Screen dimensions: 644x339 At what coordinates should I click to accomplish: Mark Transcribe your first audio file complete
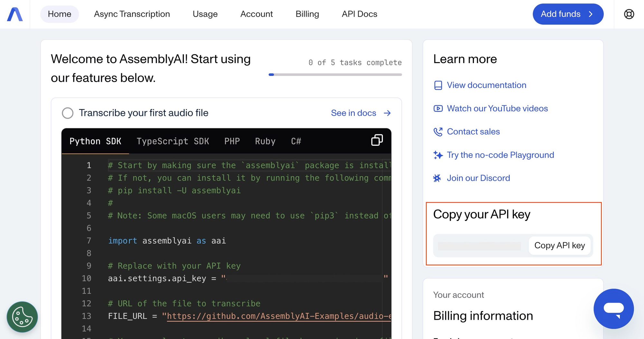click(68, 113)
